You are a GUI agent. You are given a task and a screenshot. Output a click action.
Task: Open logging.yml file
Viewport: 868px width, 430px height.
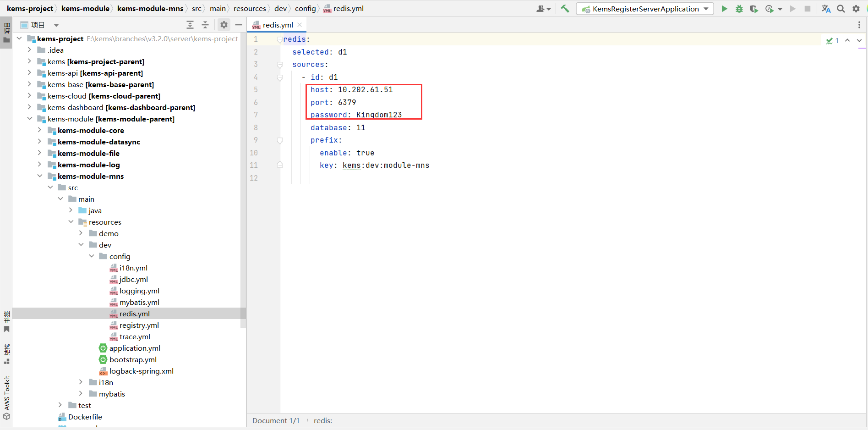click(135, 291)
